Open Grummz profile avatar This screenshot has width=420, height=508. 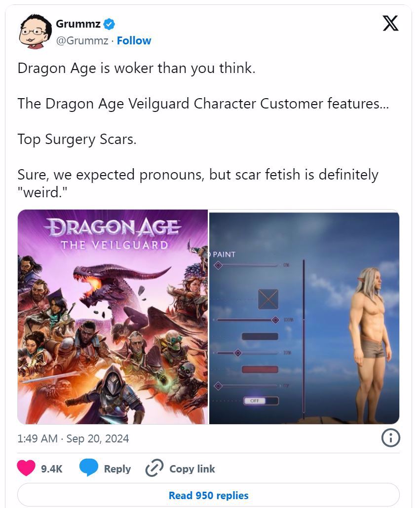pos(36,32)
